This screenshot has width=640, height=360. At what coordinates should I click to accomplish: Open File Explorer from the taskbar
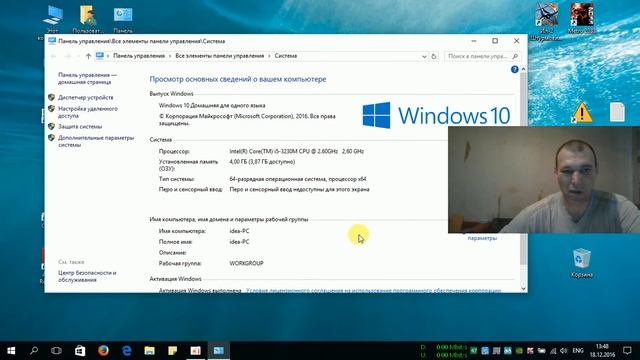(x=149, y=351)
